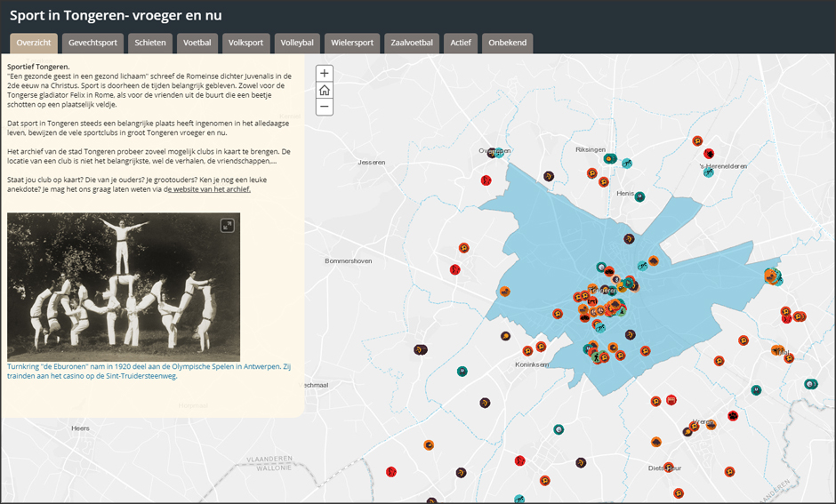The height and width of the screenshot is (504, 836).
Task: Click the Heers map label
Action: tap(81, 428)
